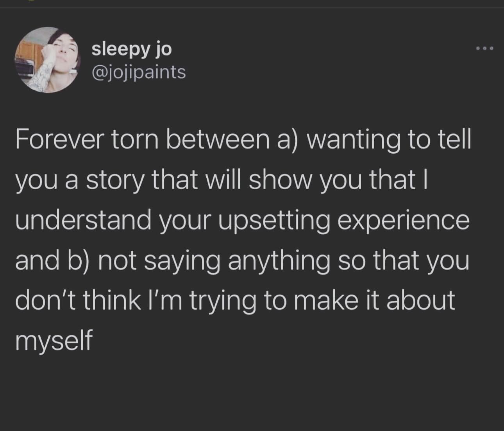504x431 pixels.
Task: Click the word "wanting" in the tweet
Action: point(354,141)
